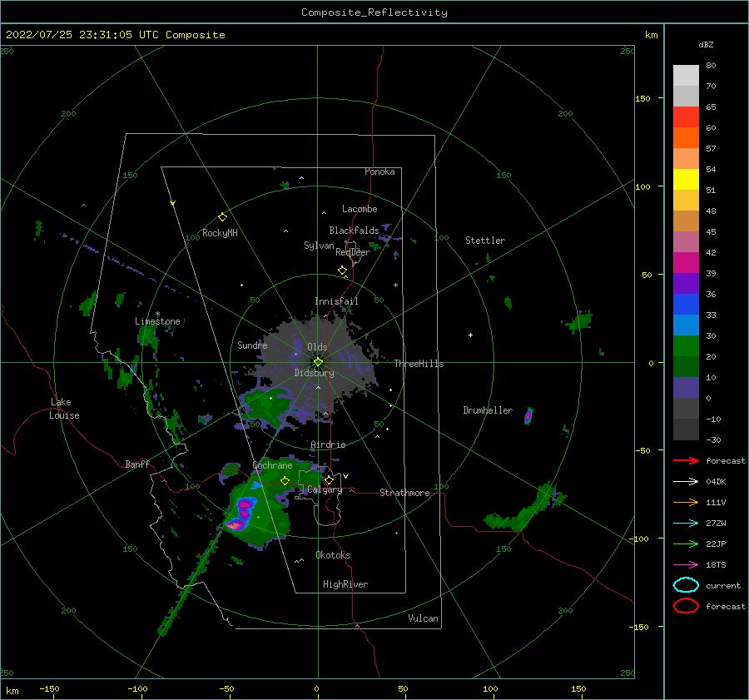Click the Composite_Reflectivity title

pyautogui.click(x=374, y=12)
